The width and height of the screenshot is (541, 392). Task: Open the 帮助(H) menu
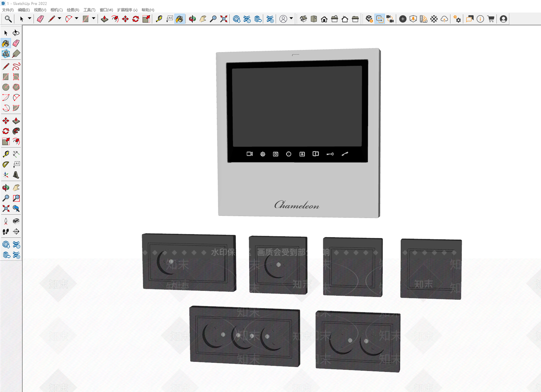tap(148, 10)
